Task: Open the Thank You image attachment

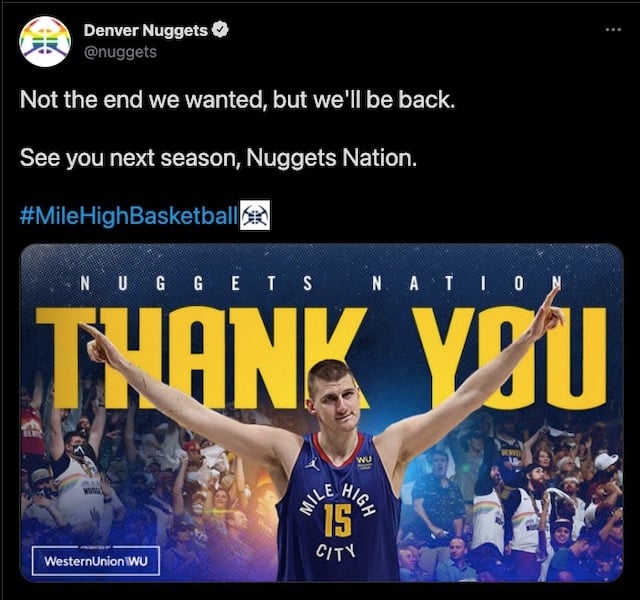Action: 322,413
